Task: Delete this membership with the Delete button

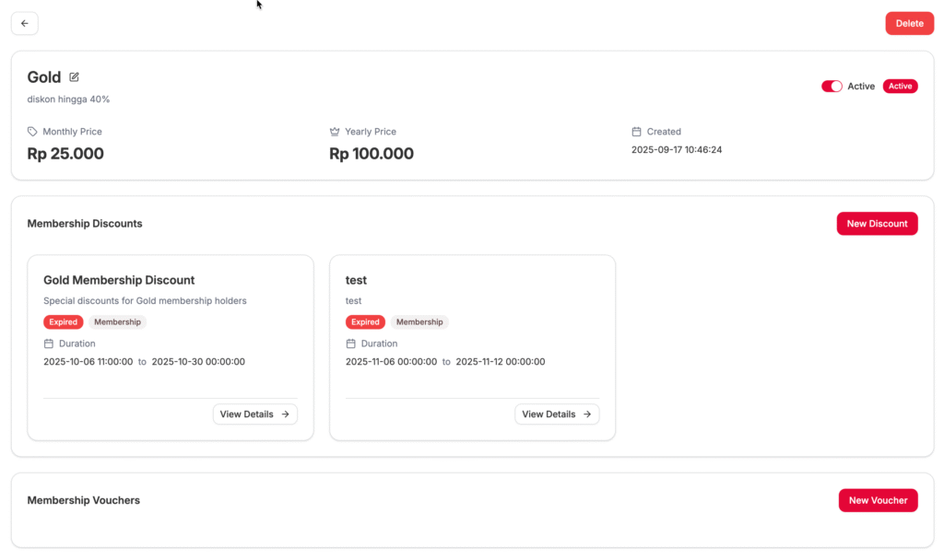Action: point(909,24)
